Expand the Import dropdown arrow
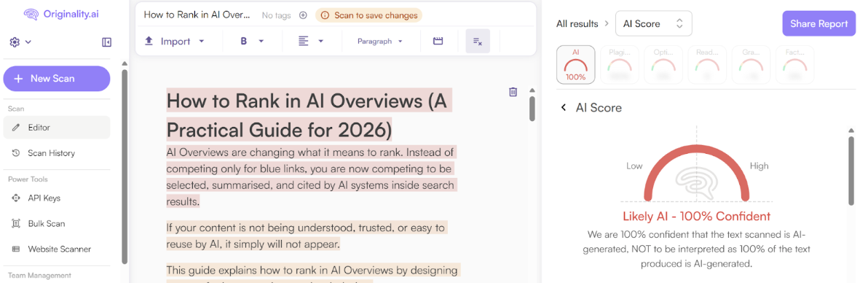 tap(202, 41)
